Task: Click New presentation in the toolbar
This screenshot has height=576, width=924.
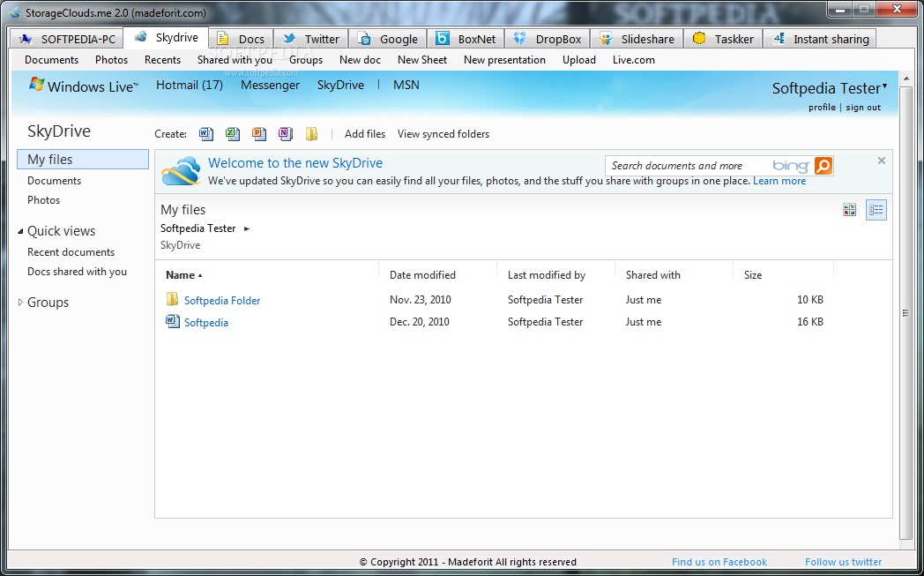Action: coord(504,60)
